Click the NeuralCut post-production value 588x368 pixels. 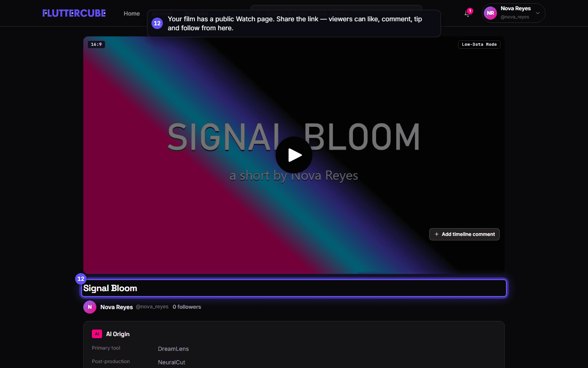click(171, 362)
